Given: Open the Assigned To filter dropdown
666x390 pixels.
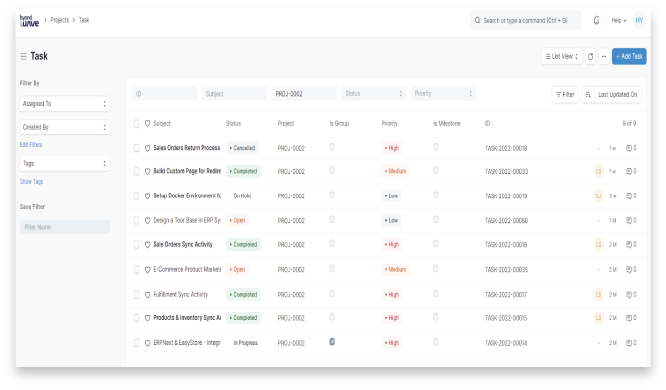Looking at the screenshot, I should [65, 104].
